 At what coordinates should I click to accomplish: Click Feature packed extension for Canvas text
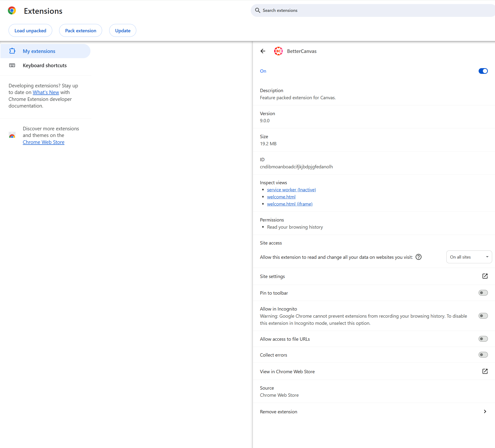click(298, 98)
